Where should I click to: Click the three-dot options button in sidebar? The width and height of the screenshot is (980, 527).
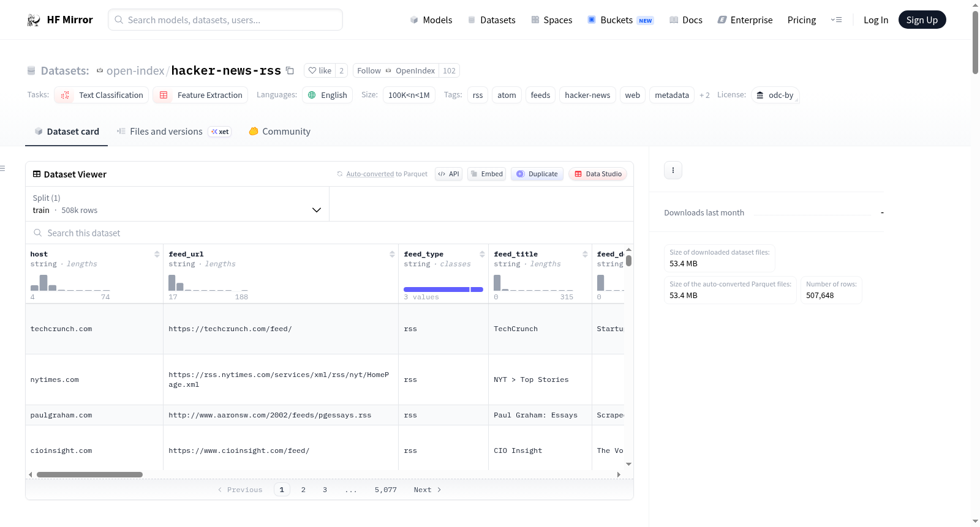click(x=673, y=170)
